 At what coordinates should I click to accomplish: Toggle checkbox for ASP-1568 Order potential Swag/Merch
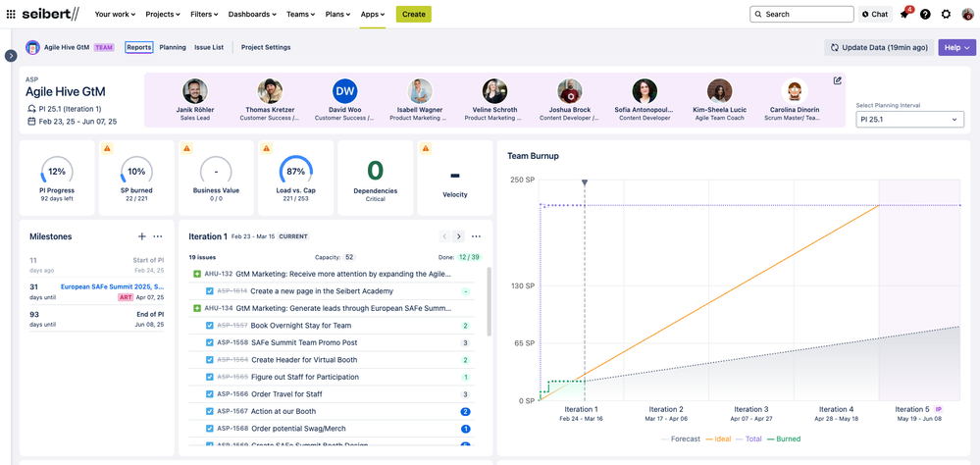click(x=209, y=429)
